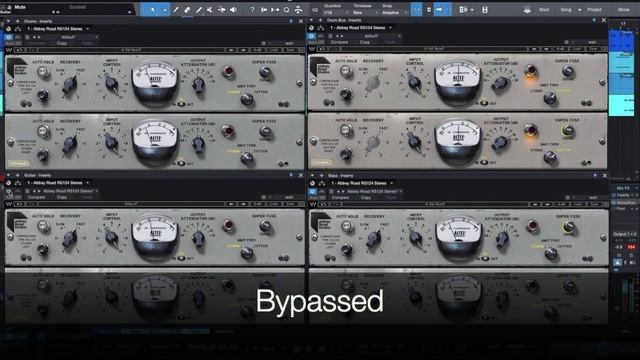Flip IN/OUT switch on Guitar RS124 unit

[x=181, y=258]
